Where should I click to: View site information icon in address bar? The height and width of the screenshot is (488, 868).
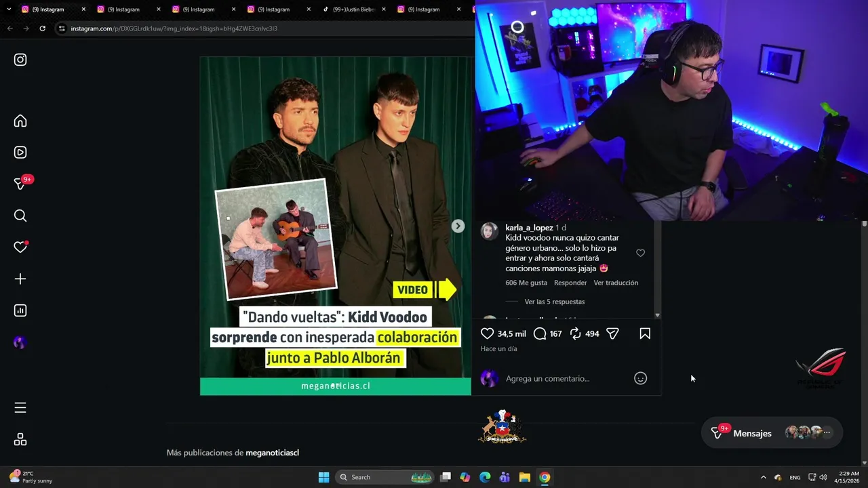pyautogui.click(x=62, y=28)
